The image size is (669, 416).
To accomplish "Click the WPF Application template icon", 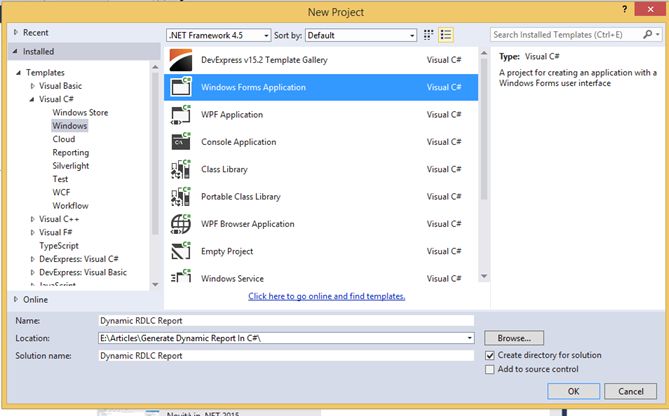I will click(181, 114).
